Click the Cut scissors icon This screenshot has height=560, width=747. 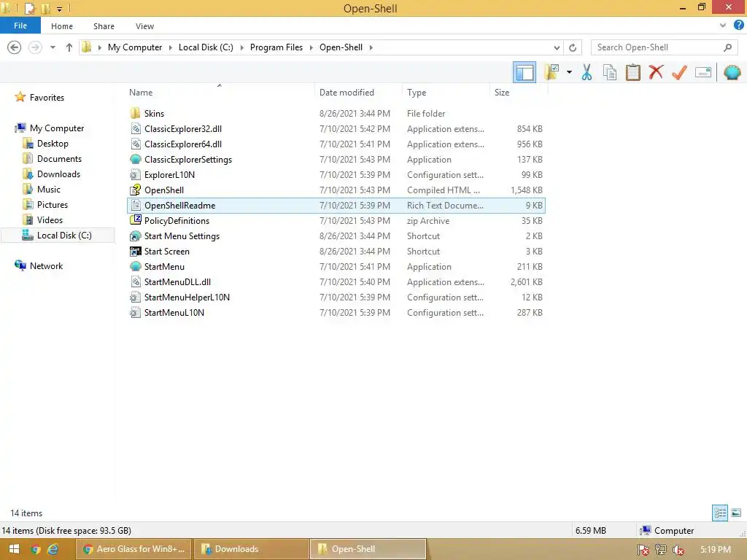pyautogui.click(x=587, y=72)
